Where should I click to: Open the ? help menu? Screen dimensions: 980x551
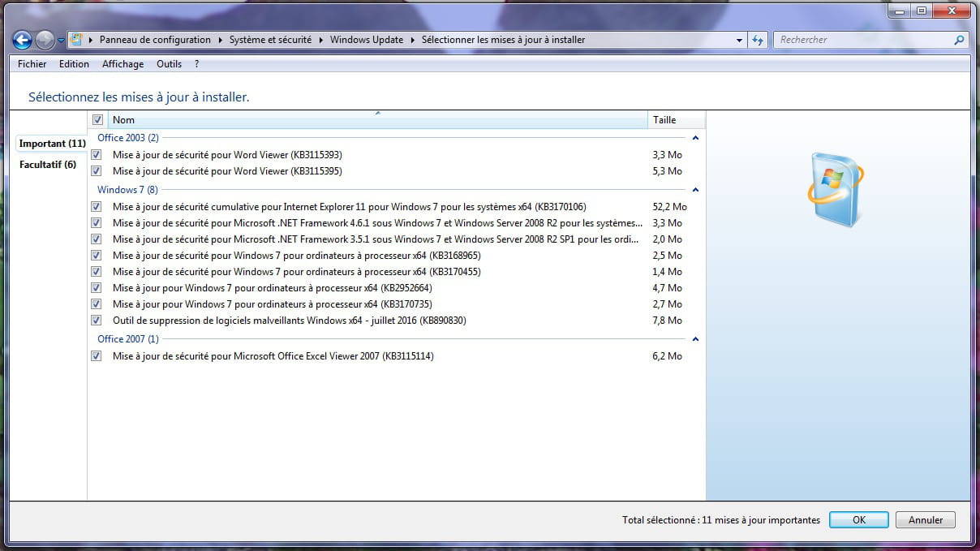click(x=197, y=64)
